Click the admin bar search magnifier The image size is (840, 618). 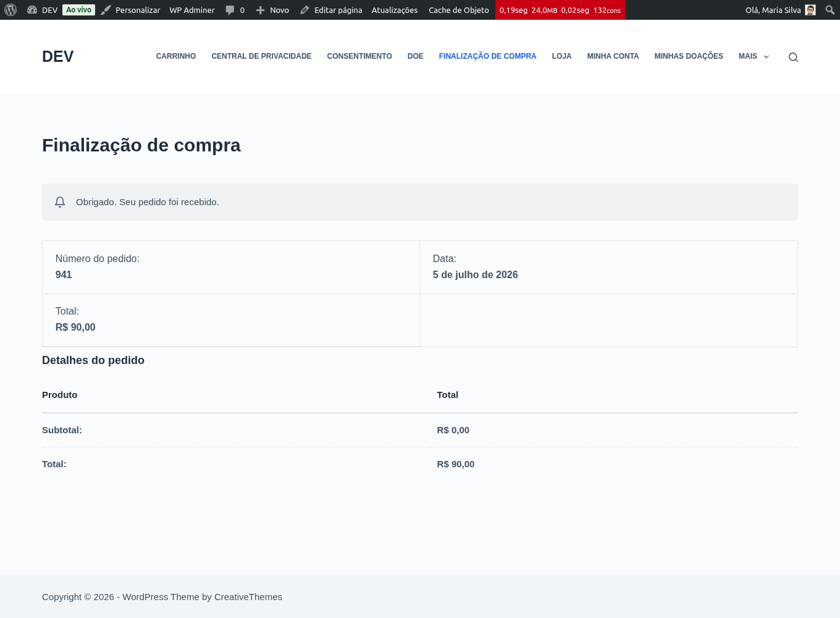(x=830, y=10)
